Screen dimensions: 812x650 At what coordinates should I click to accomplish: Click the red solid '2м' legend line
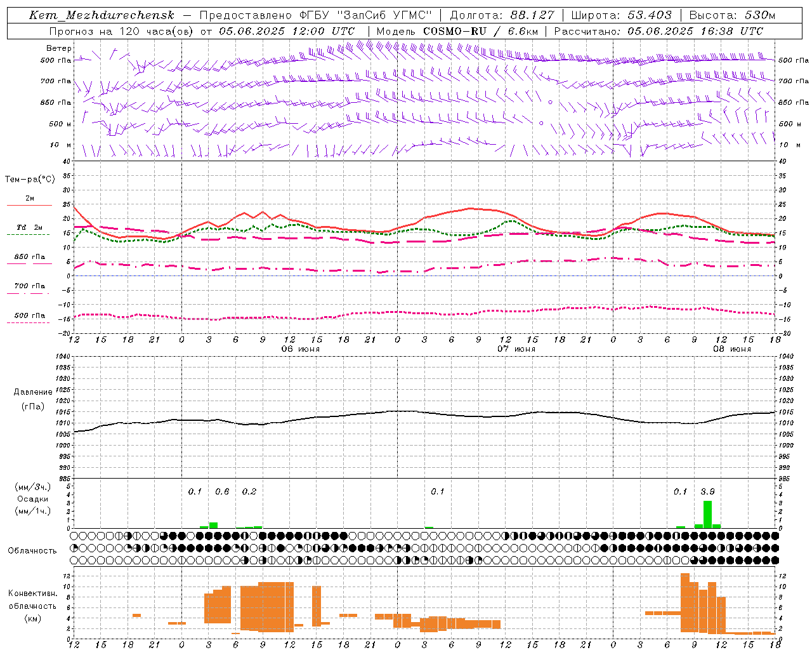click(29, 205)
